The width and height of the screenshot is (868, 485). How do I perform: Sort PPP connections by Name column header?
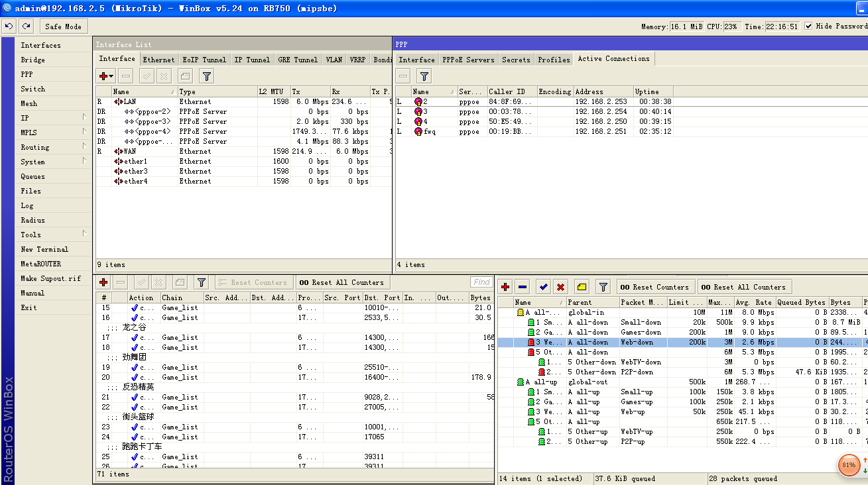[434, 91]
